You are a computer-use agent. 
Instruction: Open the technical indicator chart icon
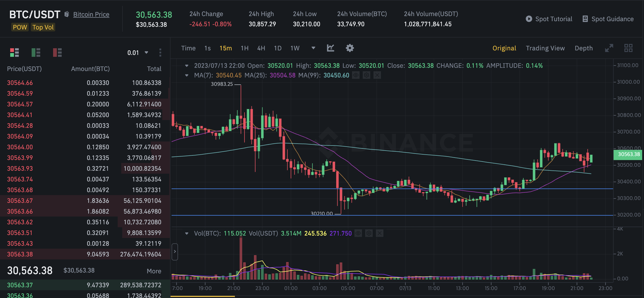coord(330,48)
